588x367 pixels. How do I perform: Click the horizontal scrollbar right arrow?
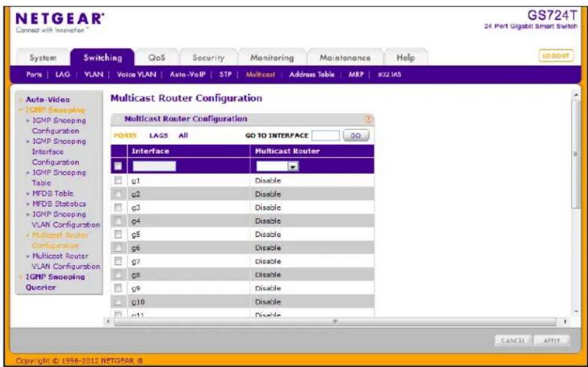coord(565,322)
